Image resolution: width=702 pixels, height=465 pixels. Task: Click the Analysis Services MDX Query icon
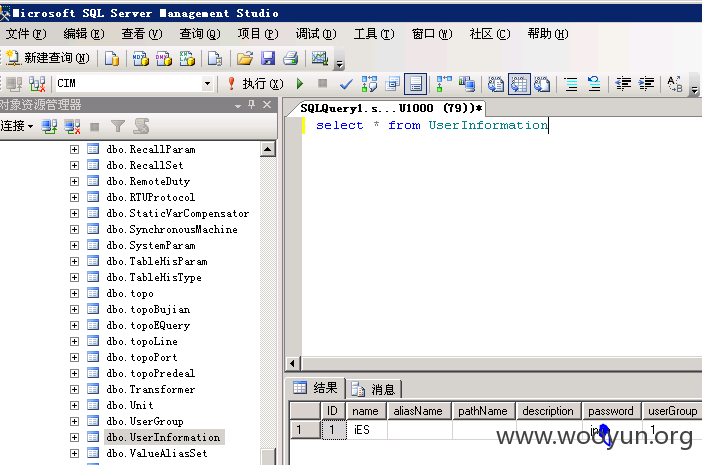[x=141, y=59]
